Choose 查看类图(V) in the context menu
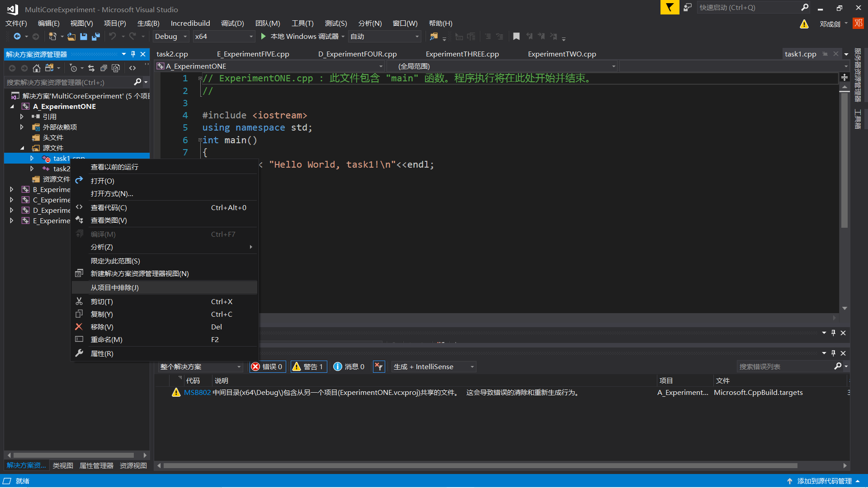Screen dimensions: 868x488 pyautogui.click(x=165, y=221)
